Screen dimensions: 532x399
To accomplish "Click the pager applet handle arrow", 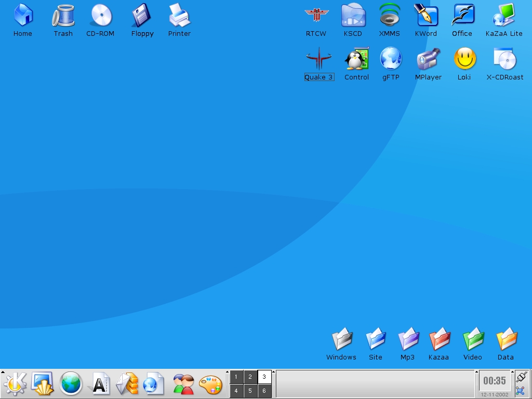I will pyautogui.click(x=228, y=372).
